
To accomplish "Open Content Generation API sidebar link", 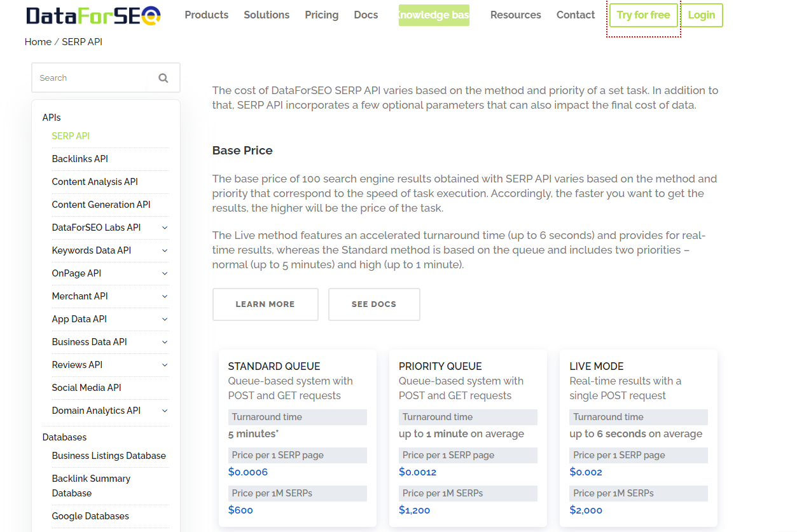I will click(x=101, y=205).
